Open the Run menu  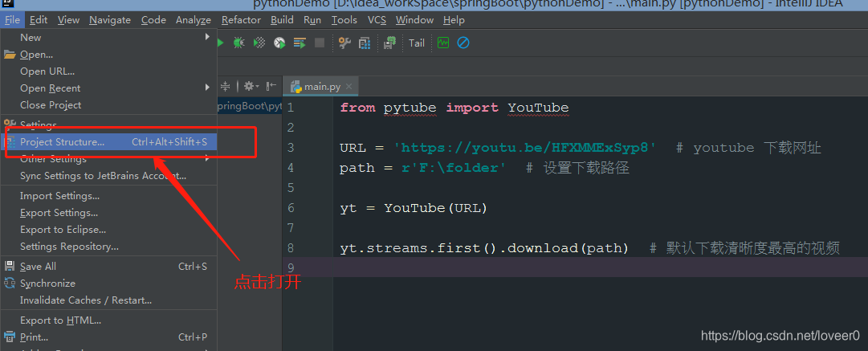point(312,20)
